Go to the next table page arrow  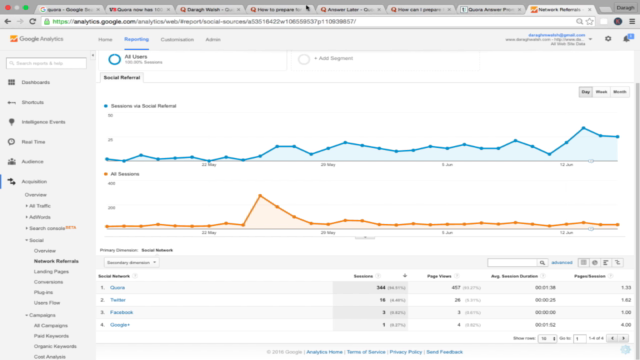click(x=623, y=338)
